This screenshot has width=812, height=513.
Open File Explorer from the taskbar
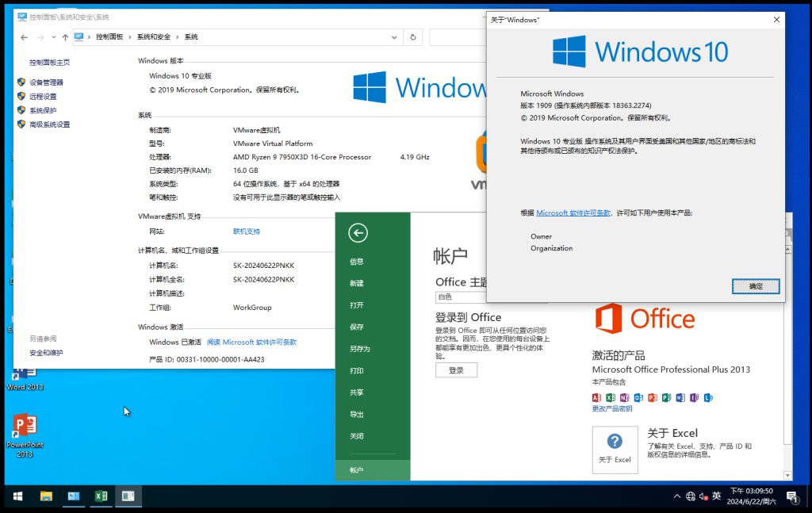click(46, 496)
